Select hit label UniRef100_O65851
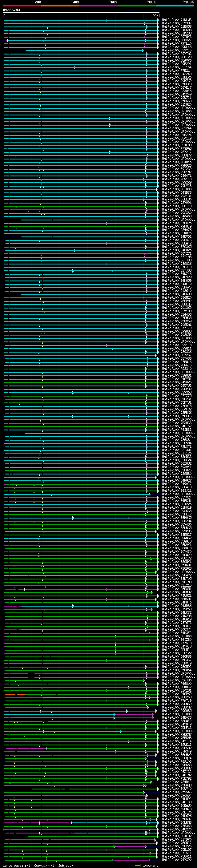The width and height of the screenshot is (197, 868). click(177, 589)
